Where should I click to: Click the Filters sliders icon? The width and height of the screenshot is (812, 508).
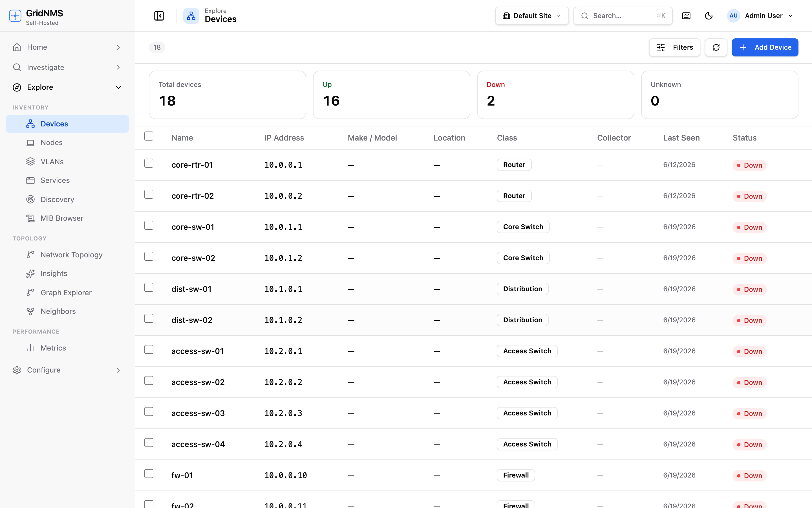[661, 47]
